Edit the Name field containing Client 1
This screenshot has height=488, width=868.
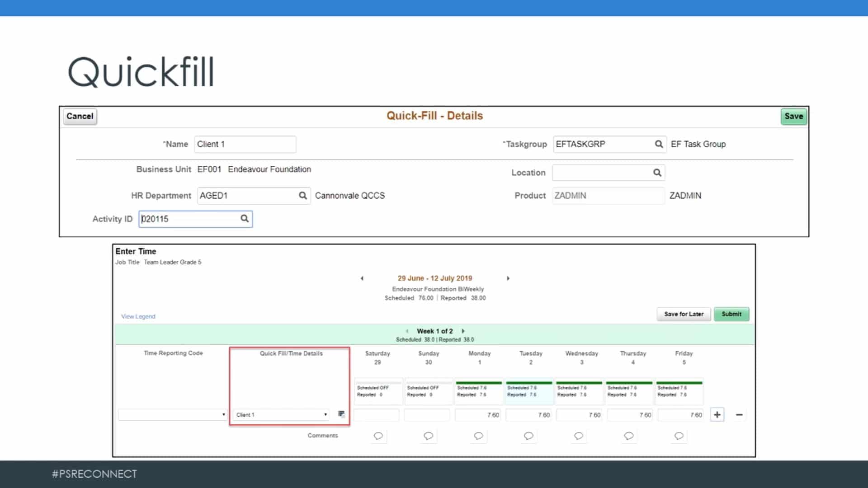(x=245, y=144)
